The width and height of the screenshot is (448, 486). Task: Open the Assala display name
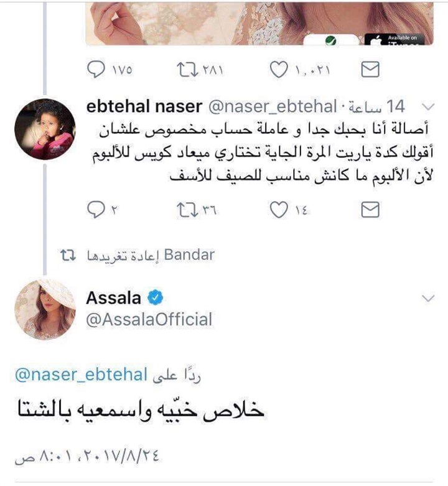click(113, 298)
